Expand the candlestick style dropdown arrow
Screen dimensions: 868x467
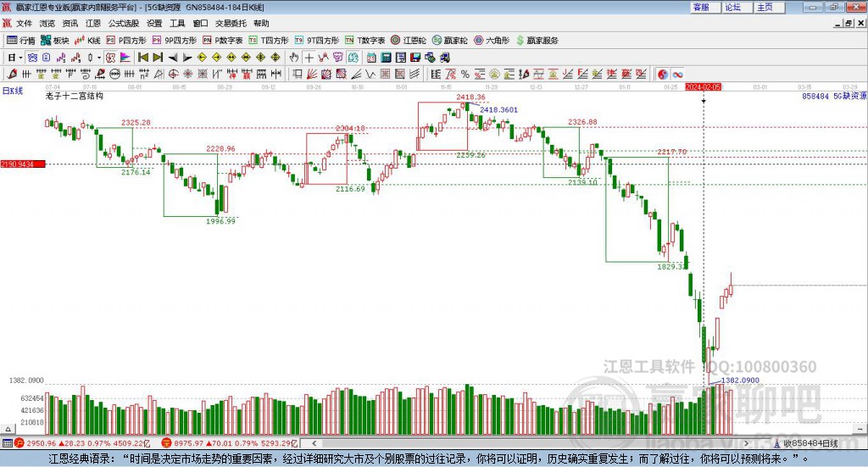click(99, 58)
